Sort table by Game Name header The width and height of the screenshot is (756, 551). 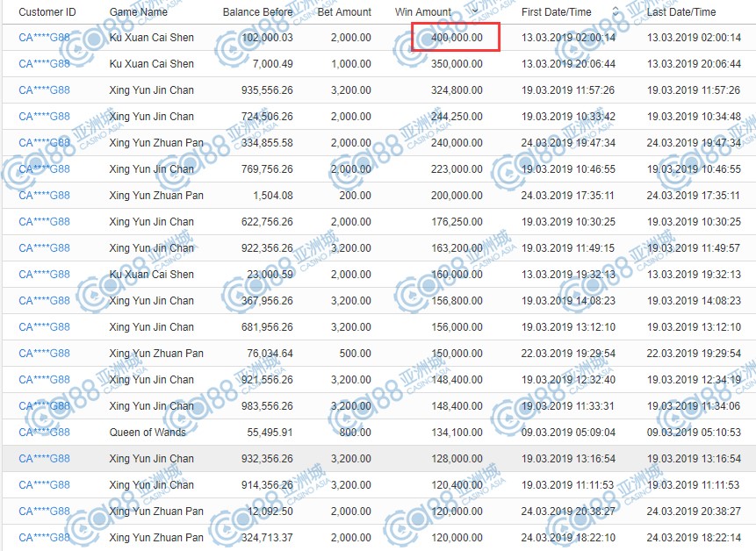coord(138,12)
